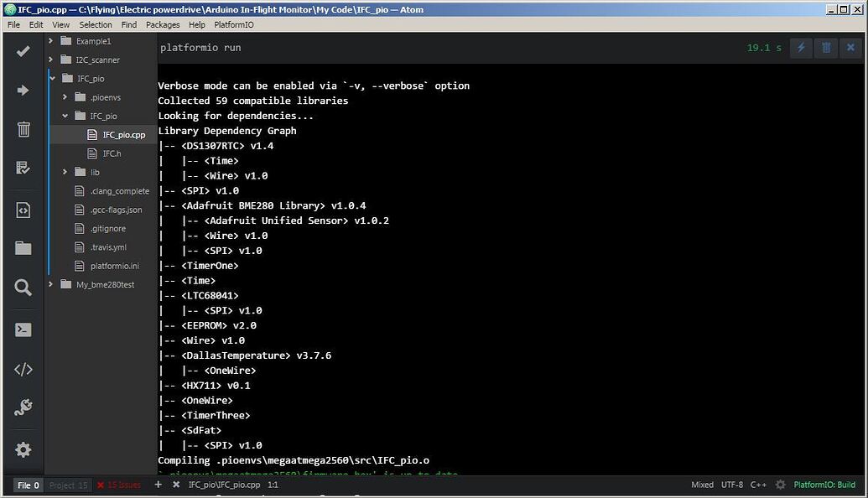Expand the lib folder

(x=65, y=172)
